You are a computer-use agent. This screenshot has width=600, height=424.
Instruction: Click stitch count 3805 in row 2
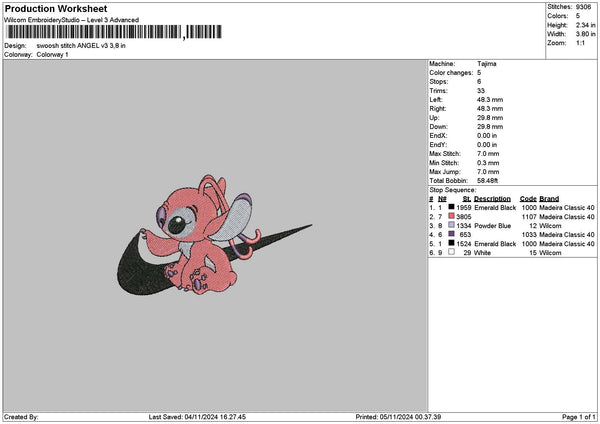pyautogui.click(x=464, y=217)
